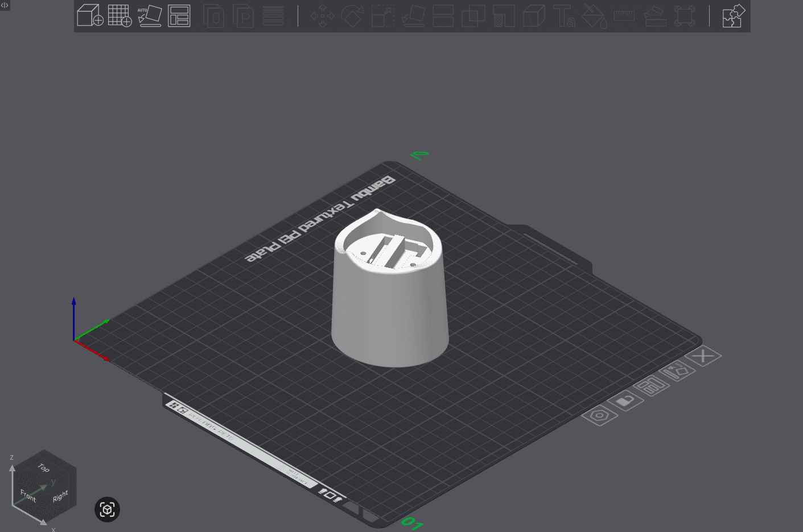Collapse the left side panel
The height and width of the screenshot is (532, 803).
point(5,5)
